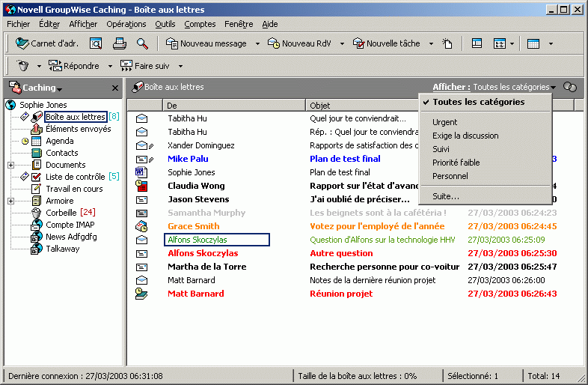Open the Nouvelle tâche dropdown arrow
588x385 pixels.
tap(431, 43)
